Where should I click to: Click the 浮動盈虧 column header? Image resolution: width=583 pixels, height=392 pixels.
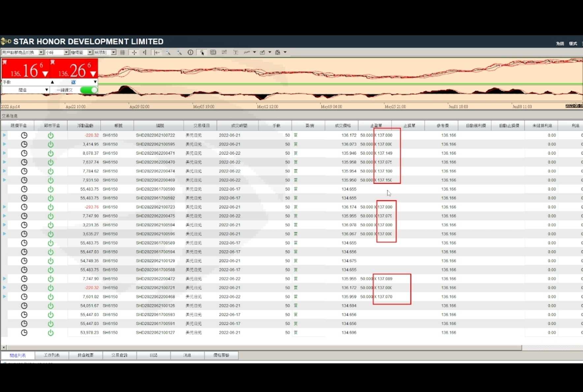85,126
